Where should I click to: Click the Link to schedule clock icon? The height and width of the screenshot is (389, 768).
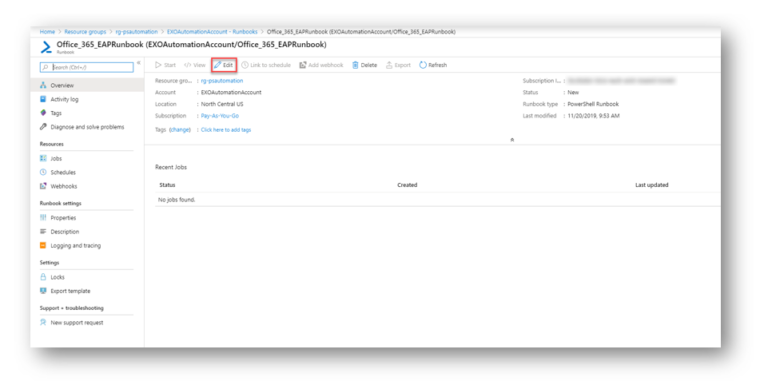(245, 65)
